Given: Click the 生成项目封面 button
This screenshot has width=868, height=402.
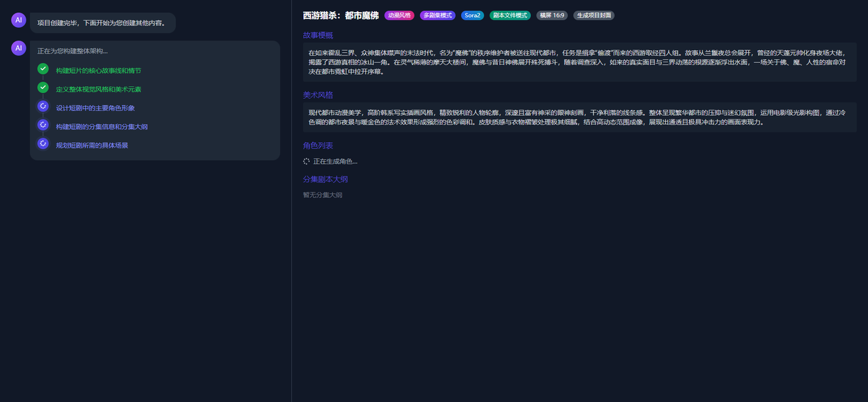Looking at the screenshot, I should [594, 15].
